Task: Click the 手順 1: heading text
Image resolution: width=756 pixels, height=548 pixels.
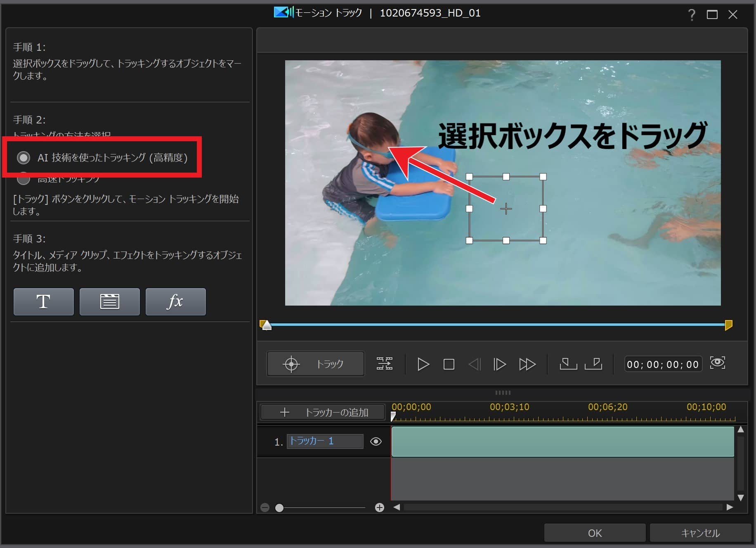Action: point(29,47)
